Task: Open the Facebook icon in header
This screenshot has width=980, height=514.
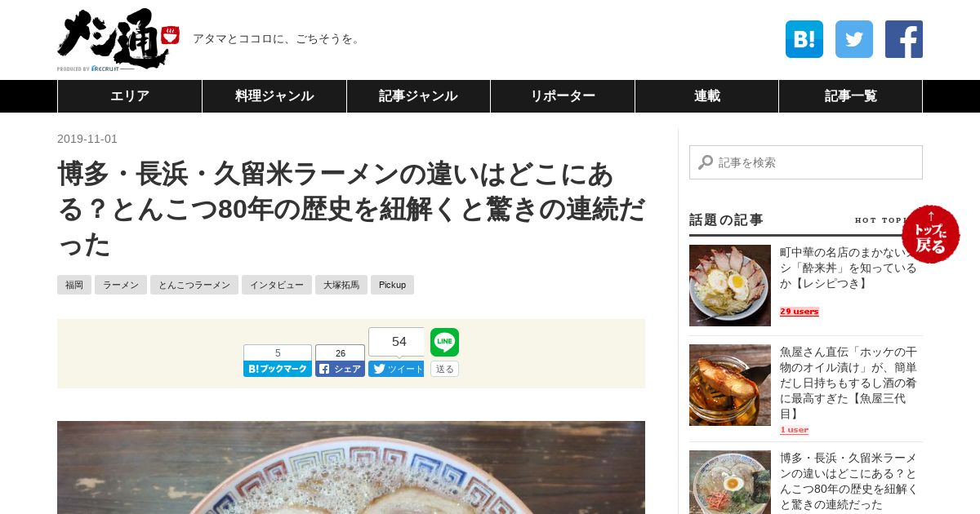Action: point(904,39)
